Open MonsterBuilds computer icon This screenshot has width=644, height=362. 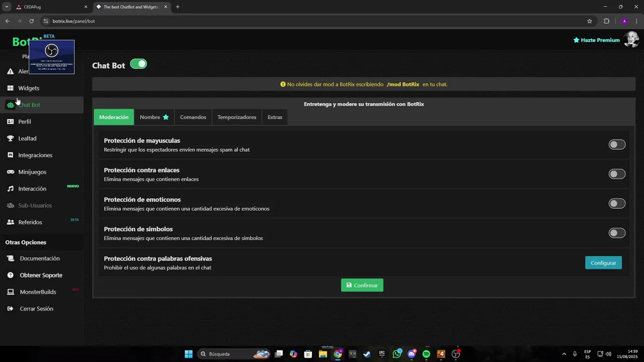[10, 292]
